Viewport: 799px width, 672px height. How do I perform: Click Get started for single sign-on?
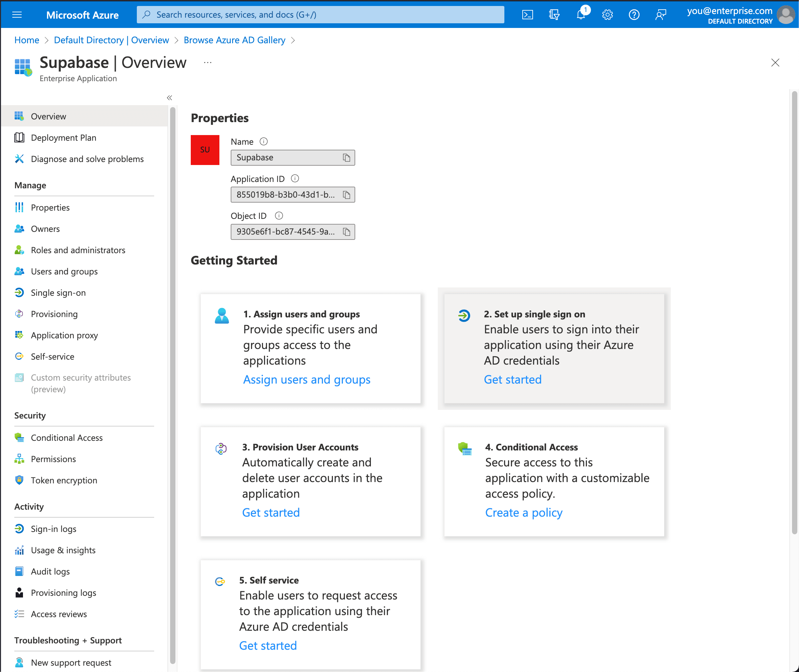pos(513,379)
